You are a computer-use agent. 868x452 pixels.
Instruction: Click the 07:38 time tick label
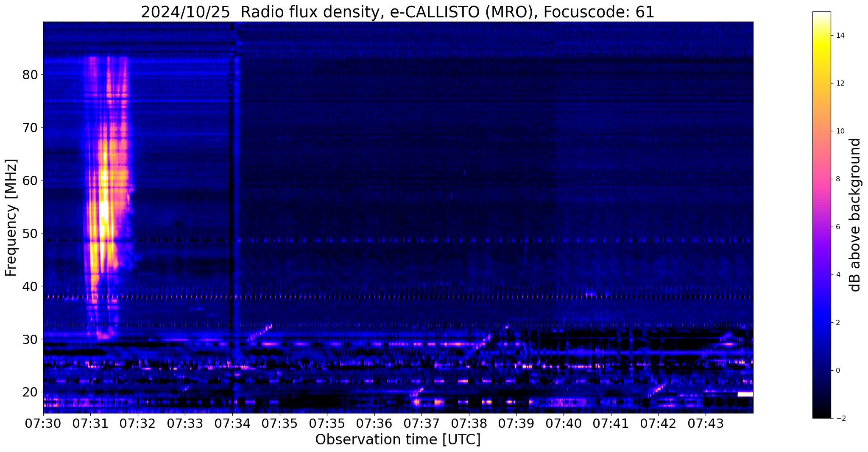pyautogui.click(x=469, y=424)
